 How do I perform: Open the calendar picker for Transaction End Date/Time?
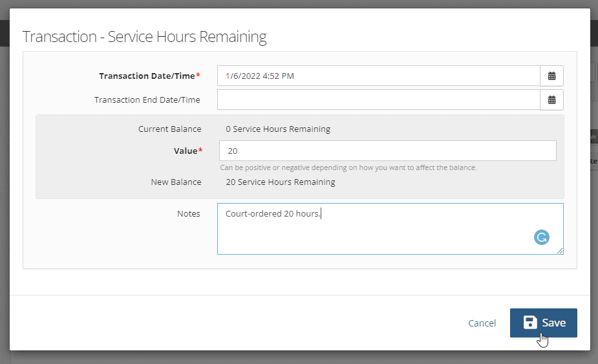pos(551,100)
